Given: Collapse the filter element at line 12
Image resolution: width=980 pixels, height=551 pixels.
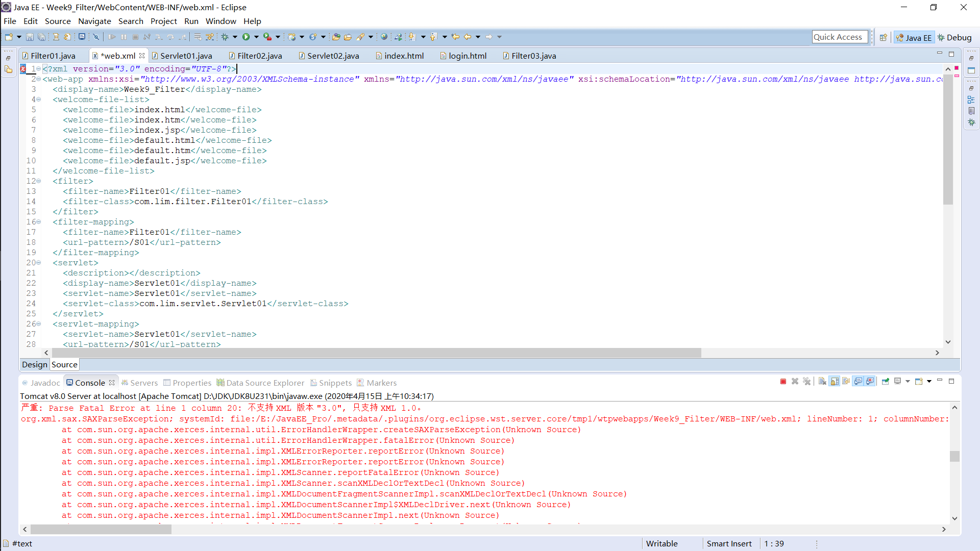Looking at the screenshot, I should pyautogui.click(x=39, y=181).
